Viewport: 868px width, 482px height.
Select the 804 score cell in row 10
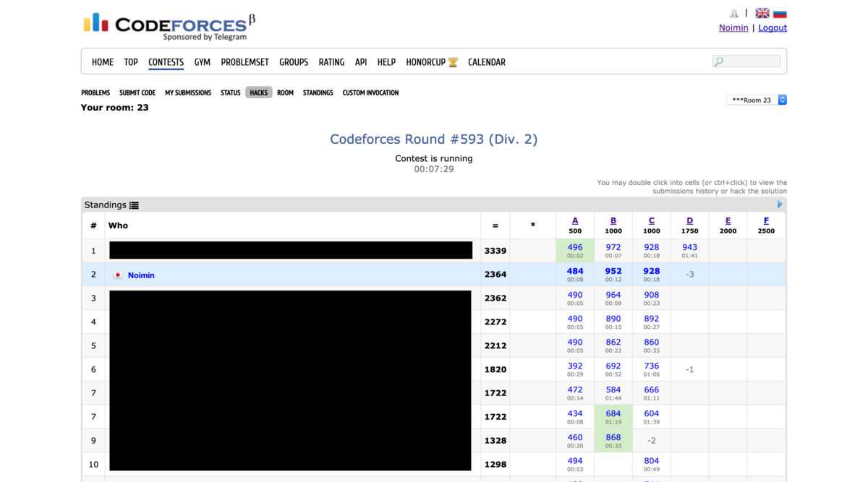pos(652,465)
